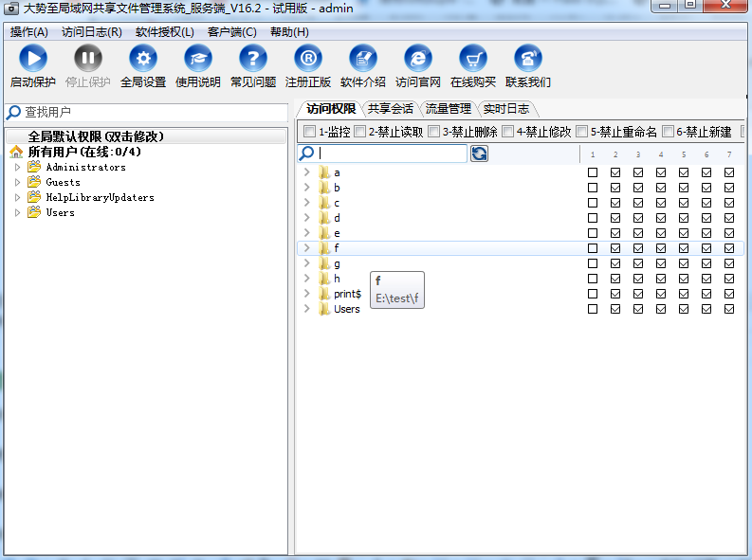
Task: Expand folder a in the shared list
Action: coord(306,172)
